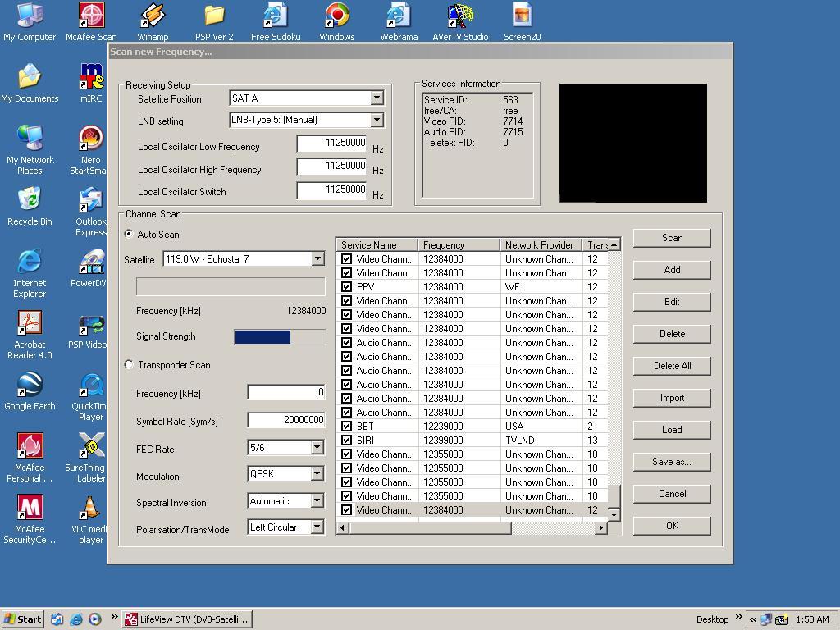Open the Spectral Inversion dropdown
Screen dimensions: 840x630
click(317, 501)
